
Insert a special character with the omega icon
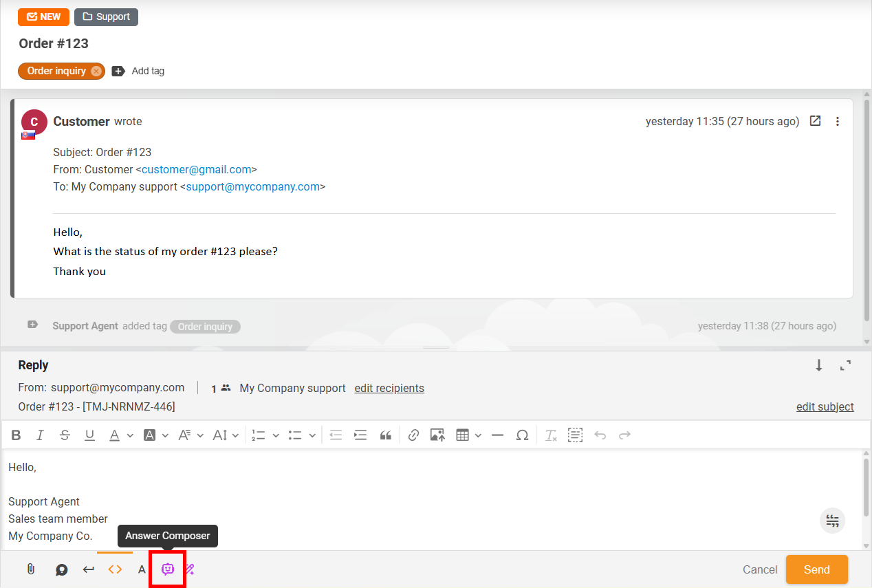[522, 435]
